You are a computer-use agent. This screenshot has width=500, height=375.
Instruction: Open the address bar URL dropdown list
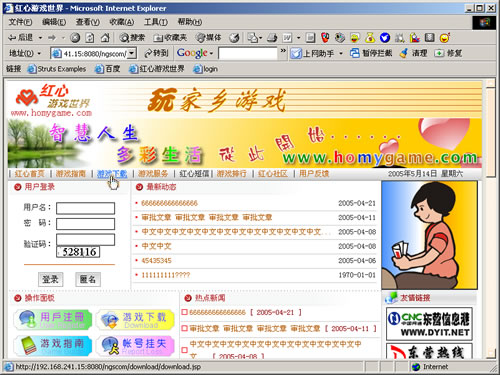(132, 53)
